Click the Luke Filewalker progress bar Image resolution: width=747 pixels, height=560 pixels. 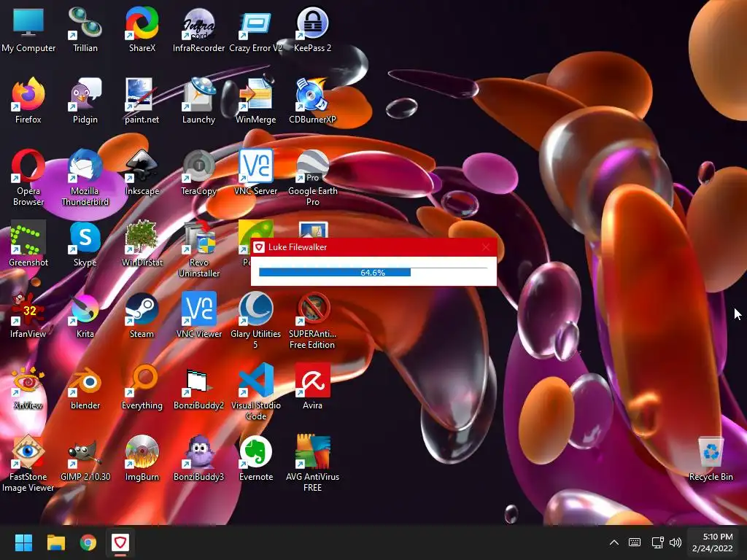tap(373, 273)
